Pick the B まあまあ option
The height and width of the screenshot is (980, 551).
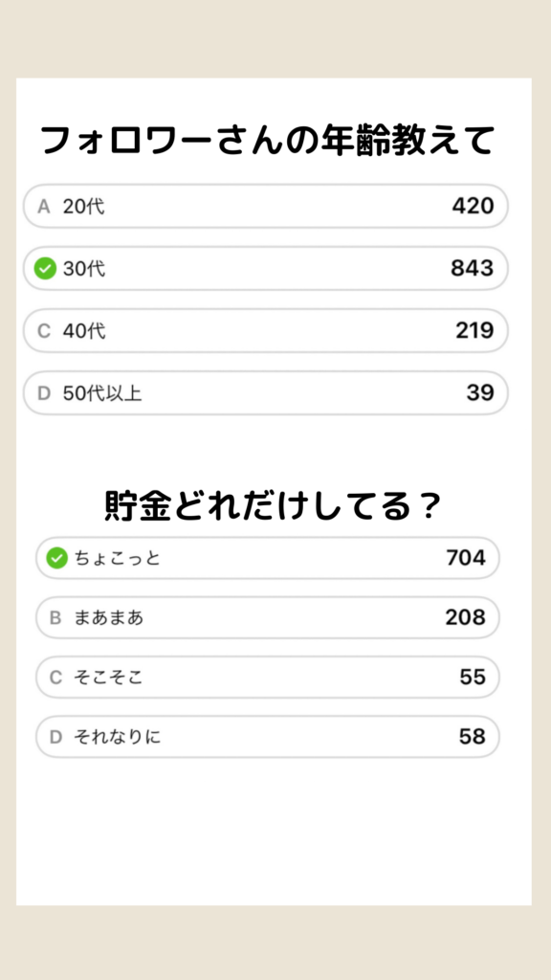click(x=268, y=617)
